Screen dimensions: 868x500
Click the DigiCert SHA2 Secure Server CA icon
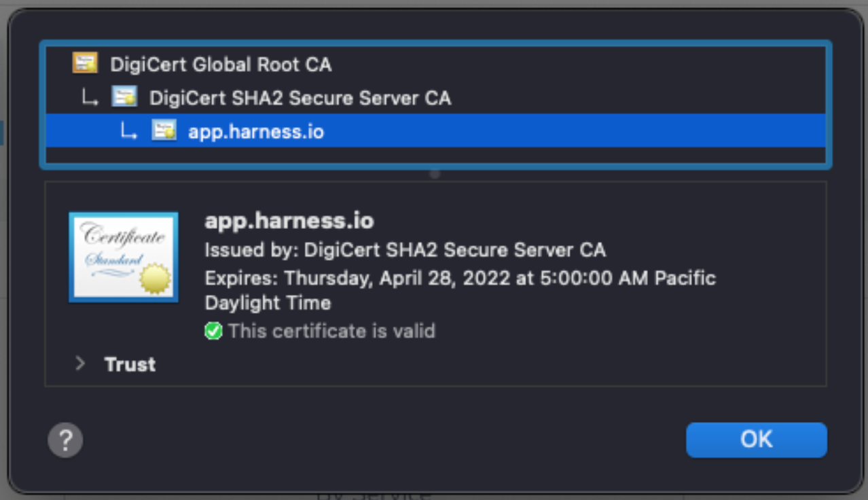pos(124,98)
